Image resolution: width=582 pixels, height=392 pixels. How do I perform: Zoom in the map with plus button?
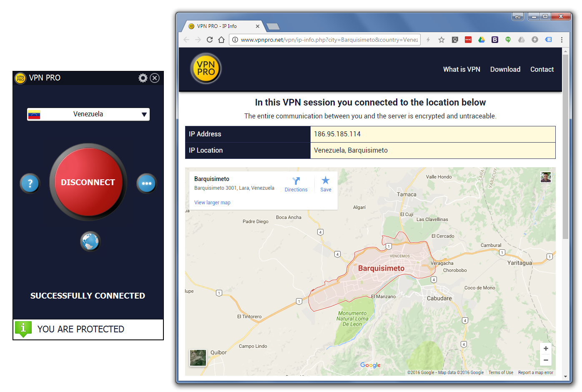tap(546, 348)
